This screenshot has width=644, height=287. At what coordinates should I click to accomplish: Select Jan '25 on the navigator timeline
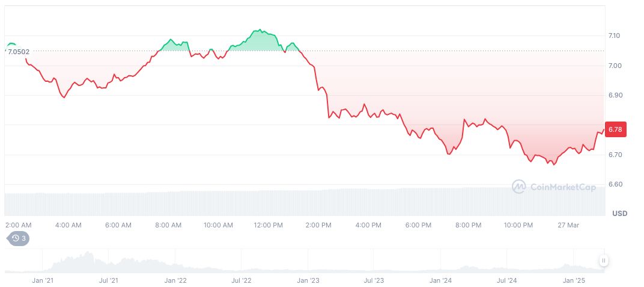(x=573, y=280)
